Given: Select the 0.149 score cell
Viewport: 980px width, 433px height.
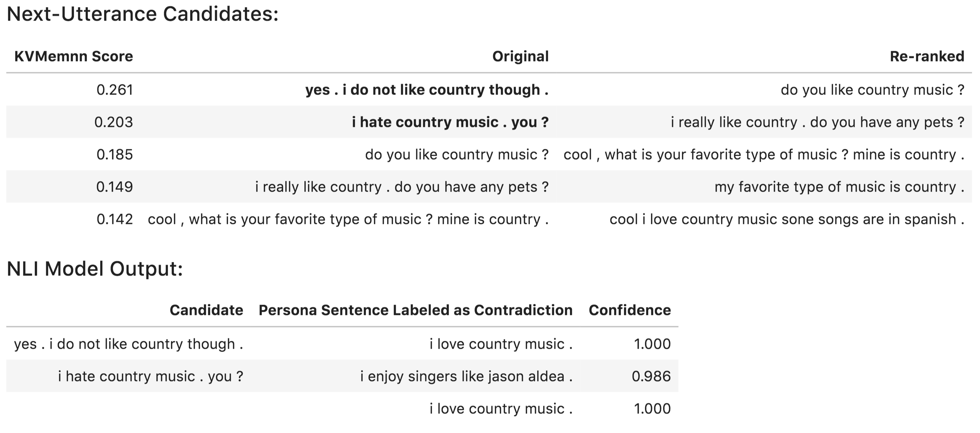Looking at the screenshot, I should 114,187.
